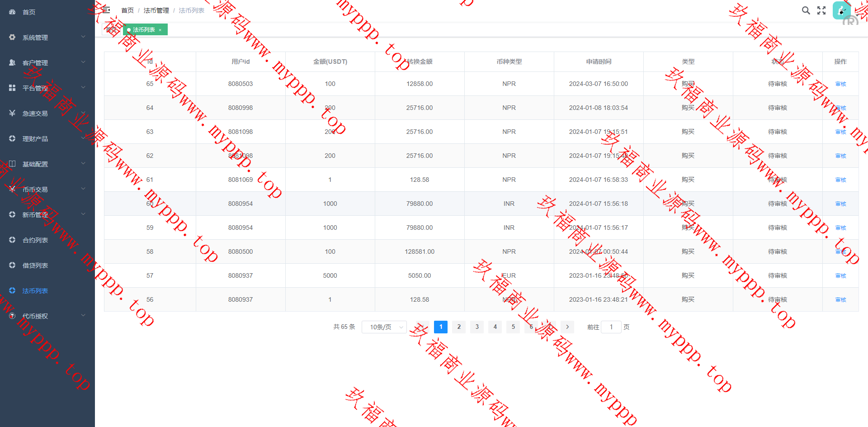Select 法币列表 in the sidebar
Image resolution: width=868 pixels, height=427 pixels.
35,291
